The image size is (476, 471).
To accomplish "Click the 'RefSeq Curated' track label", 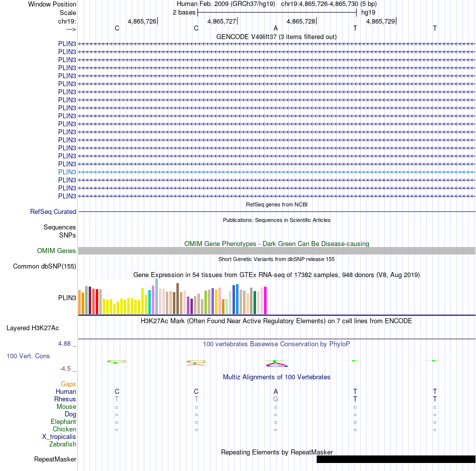I will coord(53,211).
